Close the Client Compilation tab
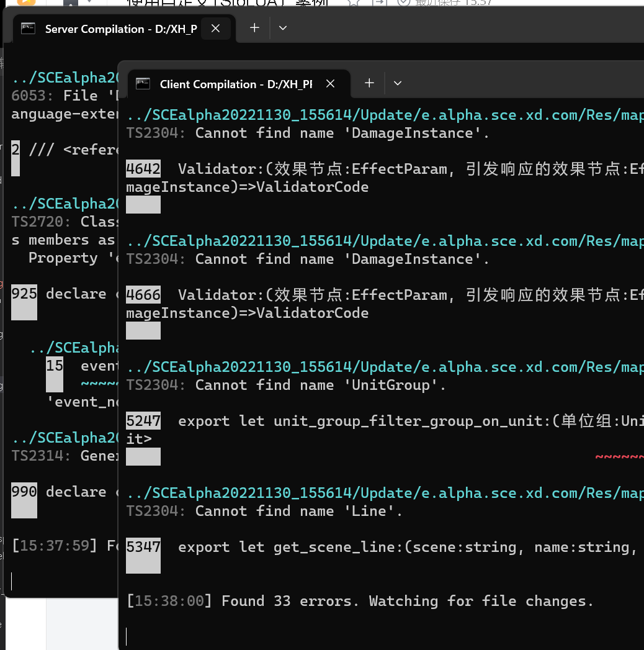644x650 pixels. click(x=331, y=84)
